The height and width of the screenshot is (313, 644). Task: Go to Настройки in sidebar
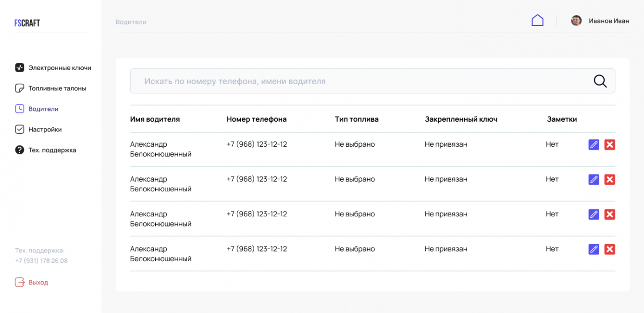coord(45,129)
